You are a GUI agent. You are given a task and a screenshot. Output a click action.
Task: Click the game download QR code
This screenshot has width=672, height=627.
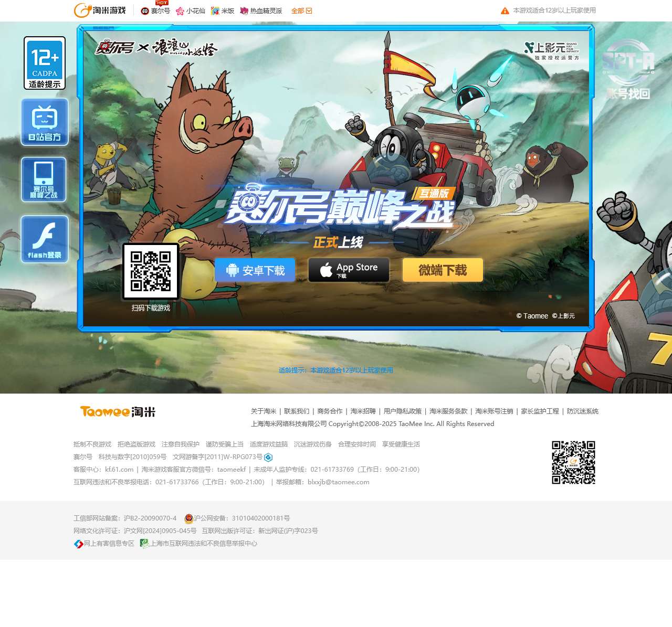tap(151, 271)
